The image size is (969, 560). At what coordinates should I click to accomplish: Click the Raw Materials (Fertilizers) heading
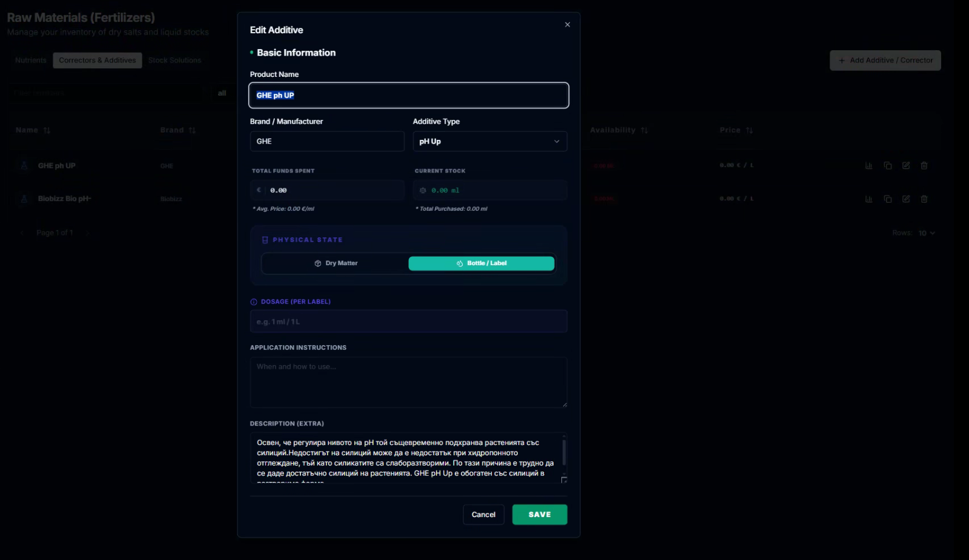[81, 18]
